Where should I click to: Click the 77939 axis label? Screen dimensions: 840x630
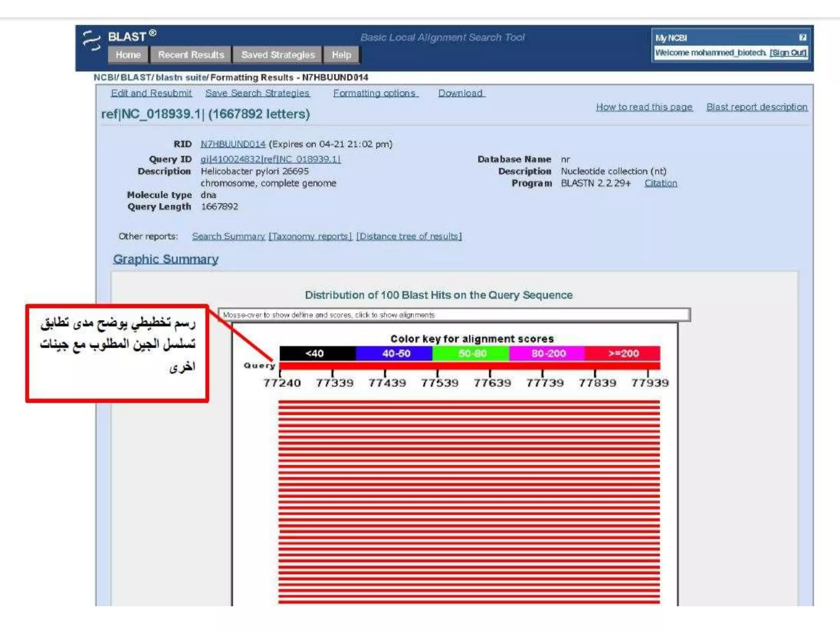tap(650, 383)
